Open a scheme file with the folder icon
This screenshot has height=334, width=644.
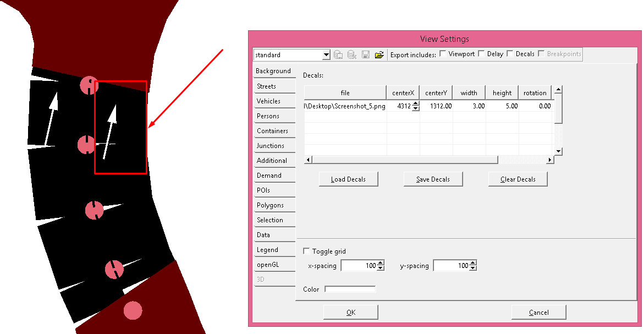pos(379,54)
